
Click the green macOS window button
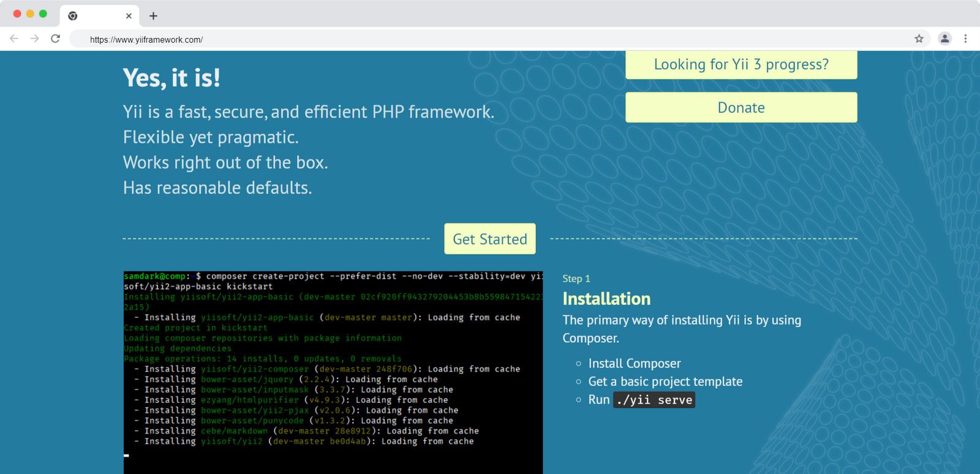tap(43, 13)
